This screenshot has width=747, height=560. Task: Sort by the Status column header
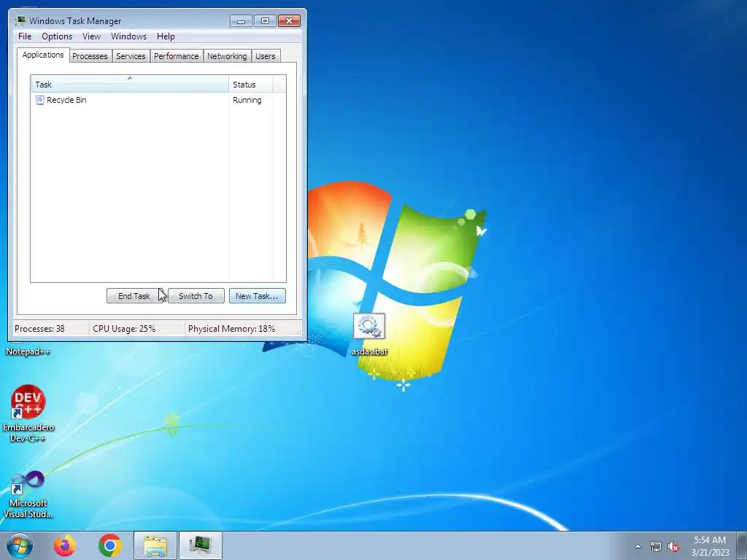[251, 85]
